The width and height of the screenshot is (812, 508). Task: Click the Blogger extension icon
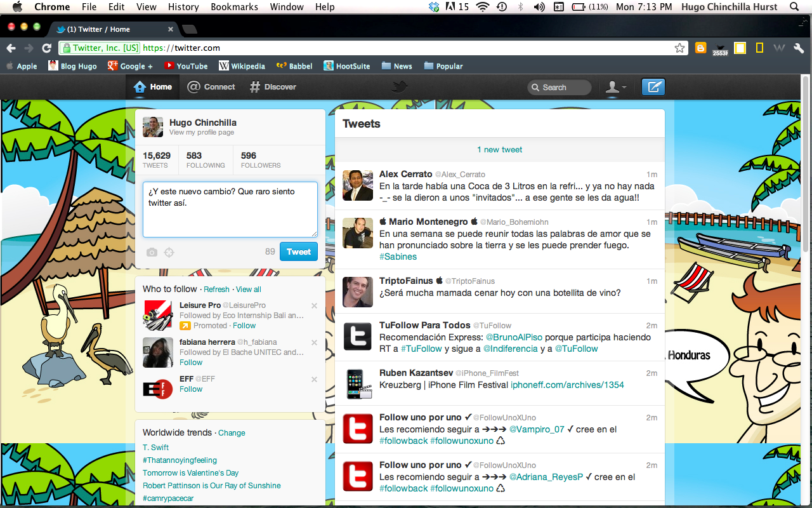(701, 48)
